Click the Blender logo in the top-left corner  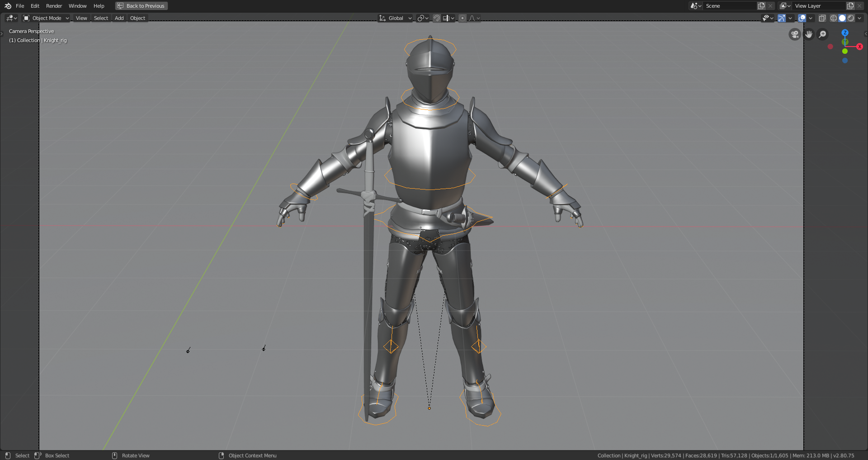7,6
